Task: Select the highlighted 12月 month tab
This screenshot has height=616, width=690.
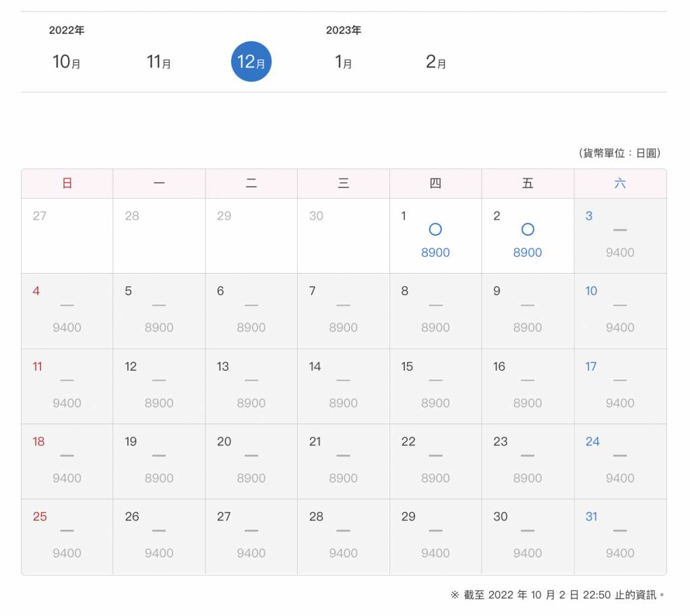Action: pyautogui.click(x=251, y=62)
